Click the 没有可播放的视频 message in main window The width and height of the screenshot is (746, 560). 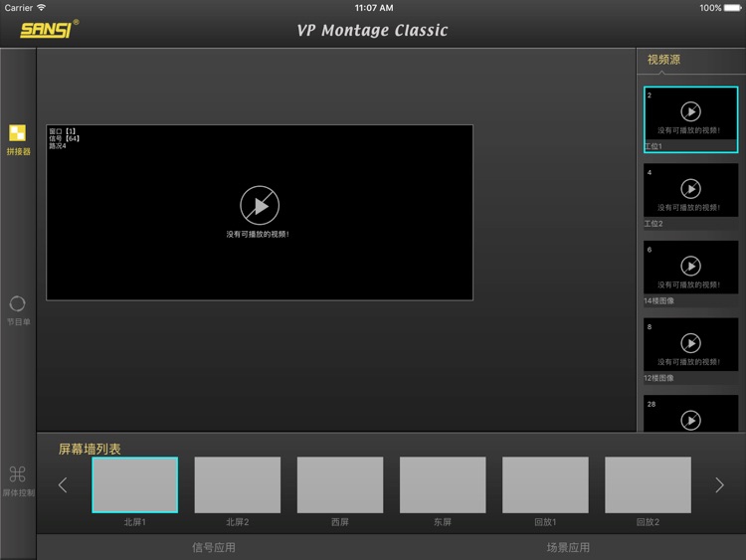258,234
